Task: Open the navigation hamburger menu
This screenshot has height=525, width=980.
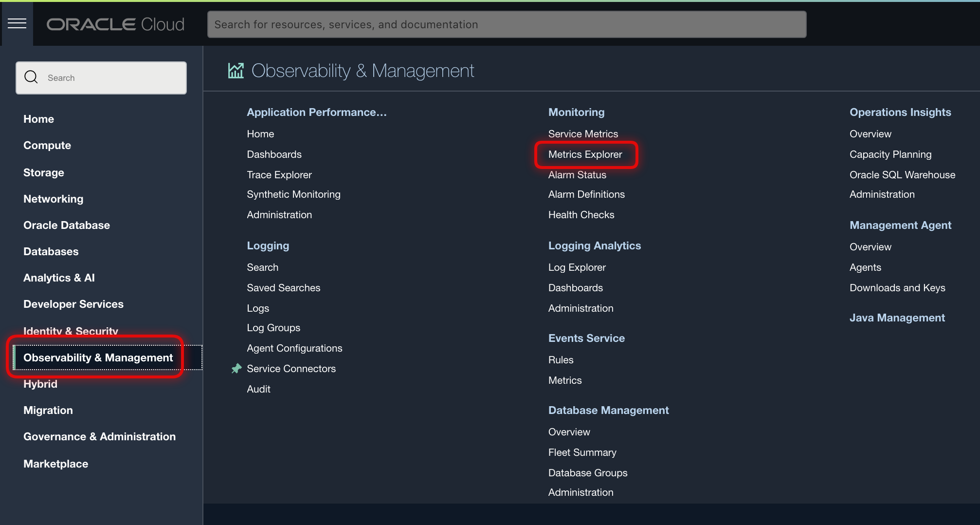Action: 17,23
